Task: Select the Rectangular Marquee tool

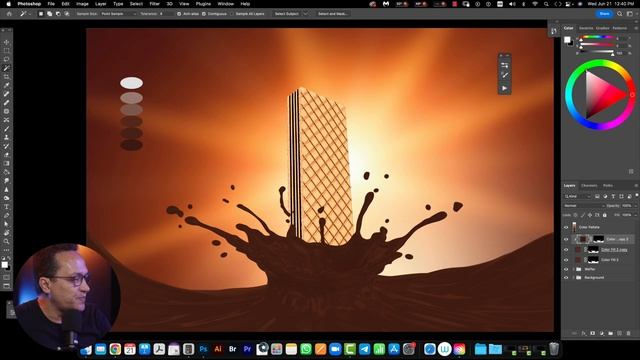Action: 7,51
